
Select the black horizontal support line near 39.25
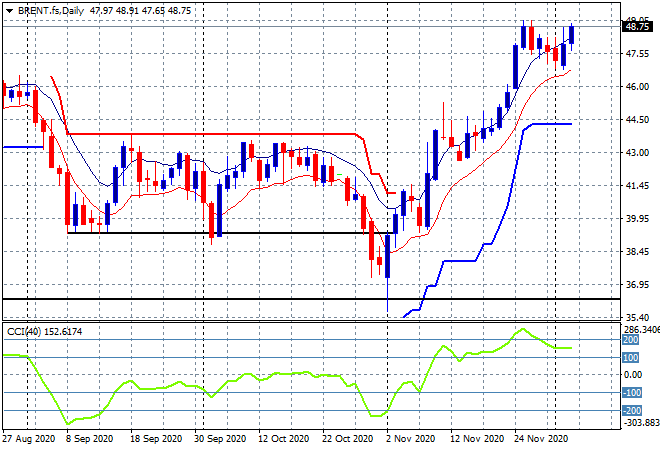232,233
